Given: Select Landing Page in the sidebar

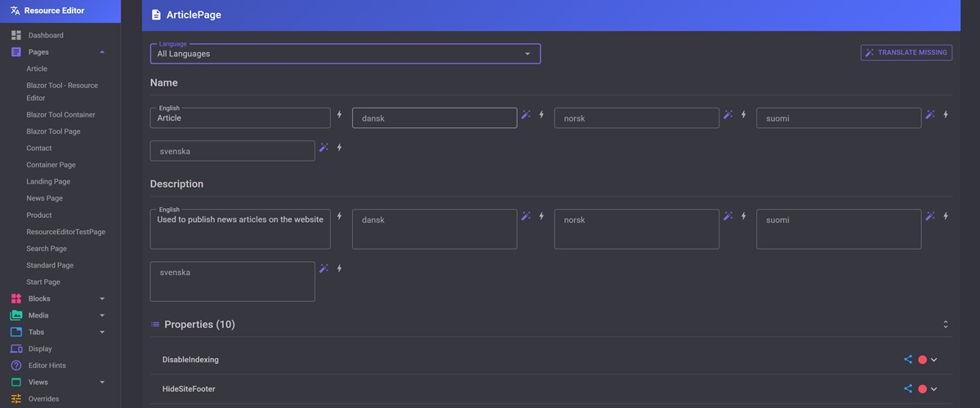Looking at the screenshot, I should click(48, 182).
